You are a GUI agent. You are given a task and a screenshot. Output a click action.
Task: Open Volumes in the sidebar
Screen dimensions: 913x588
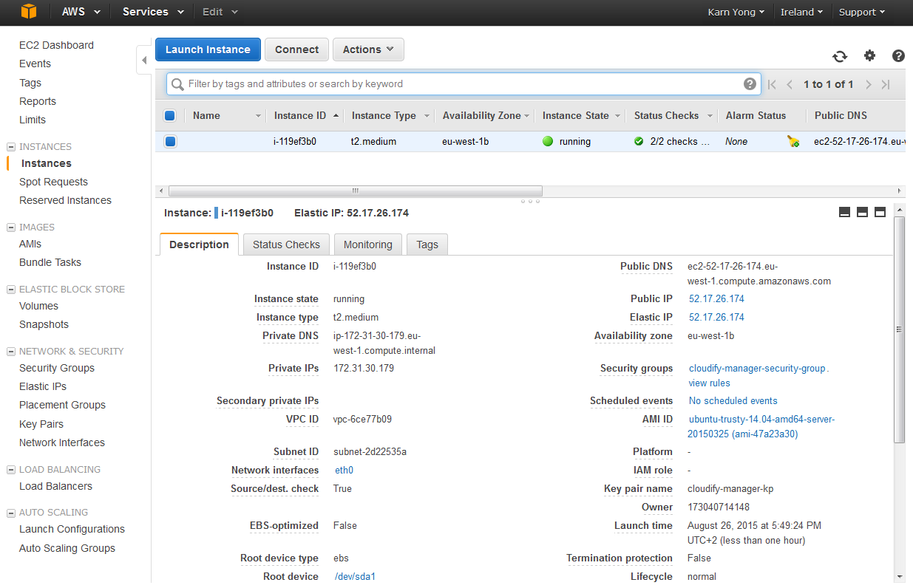(x=38, y=306)
